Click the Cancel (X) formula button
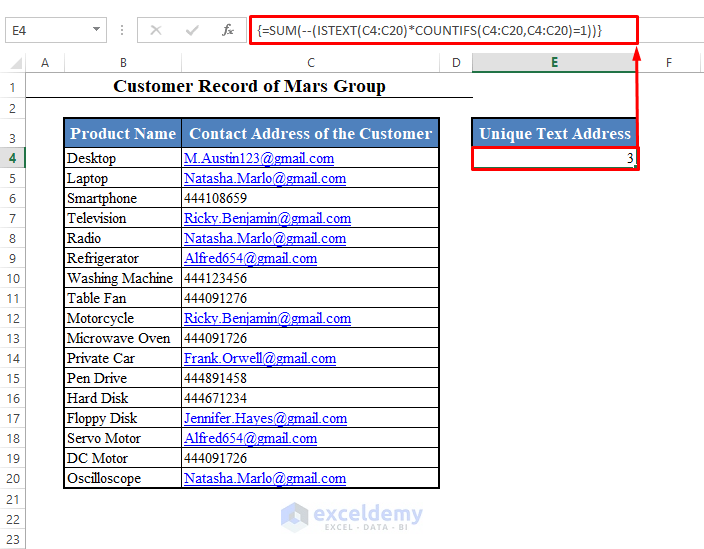 tap(156, 31)
